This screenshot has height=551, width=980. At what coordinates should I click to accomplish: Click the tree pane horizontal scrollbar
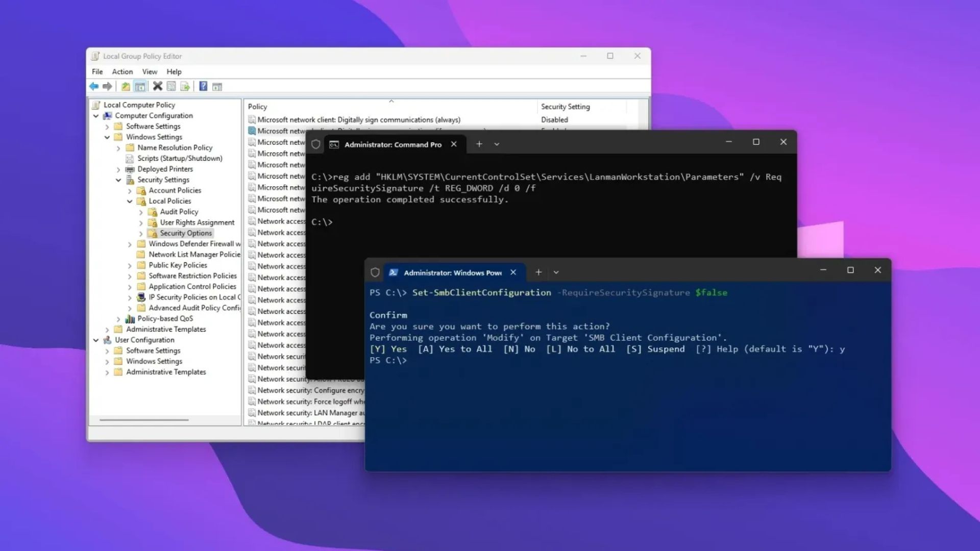(x=144, y=420)
